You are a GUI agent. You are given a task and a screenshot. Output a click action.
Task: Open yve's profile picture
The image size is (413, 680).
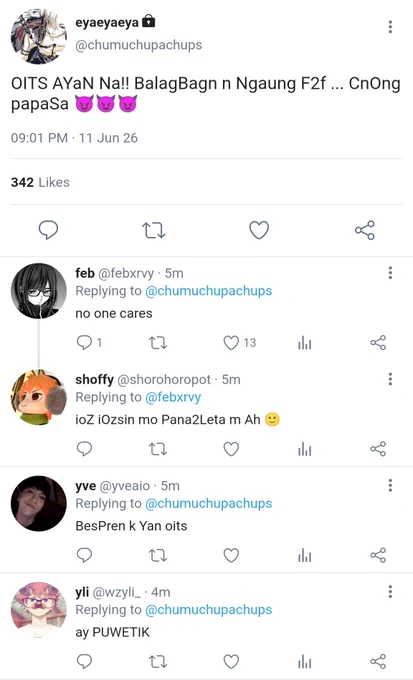click(39, 503)
